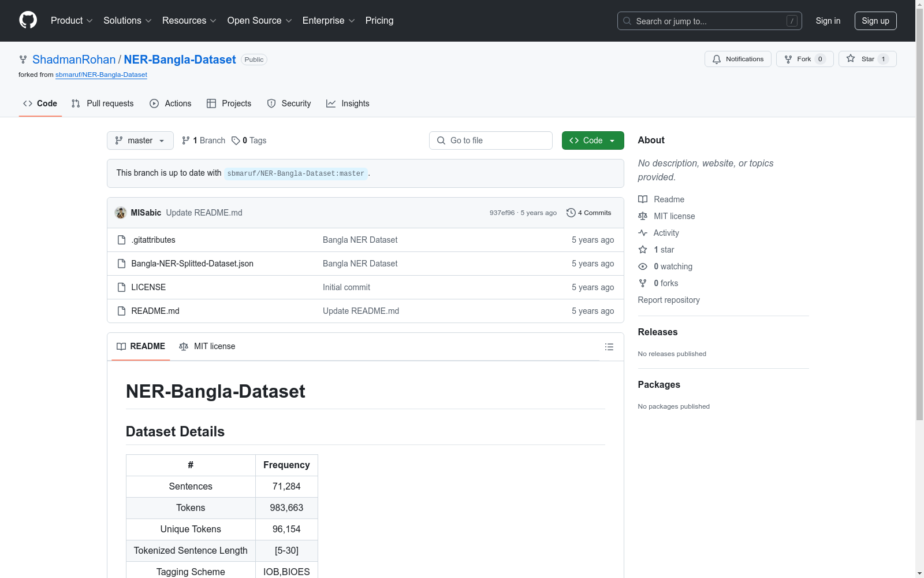924x578 pixels.
Task: Fork the NER-Bangla-Dataset repository
Action: tap(804, 59)
